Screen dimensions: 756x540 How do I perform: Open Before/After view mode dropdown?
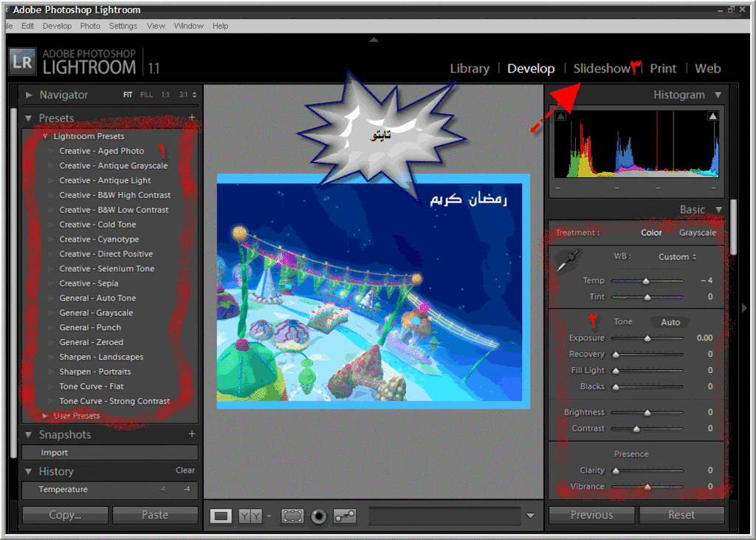click(x=269, y=516)
